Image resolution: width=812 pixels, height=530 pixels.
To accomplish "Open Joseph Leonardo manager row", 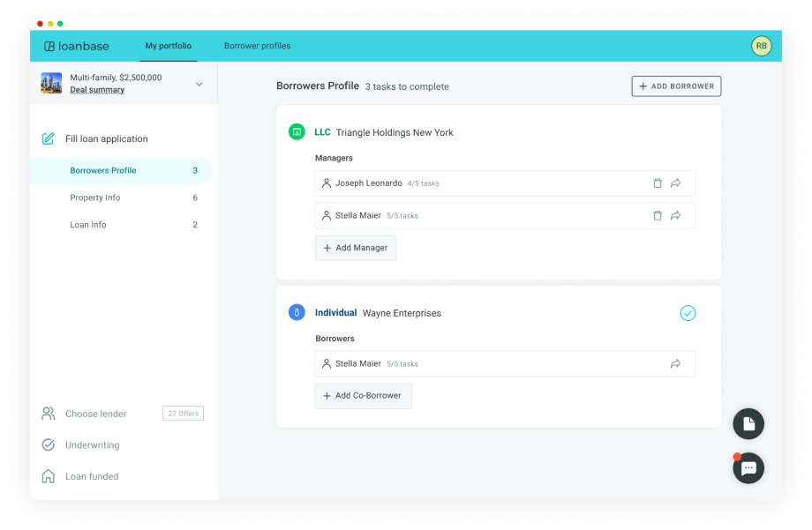I will coord(505,183).
